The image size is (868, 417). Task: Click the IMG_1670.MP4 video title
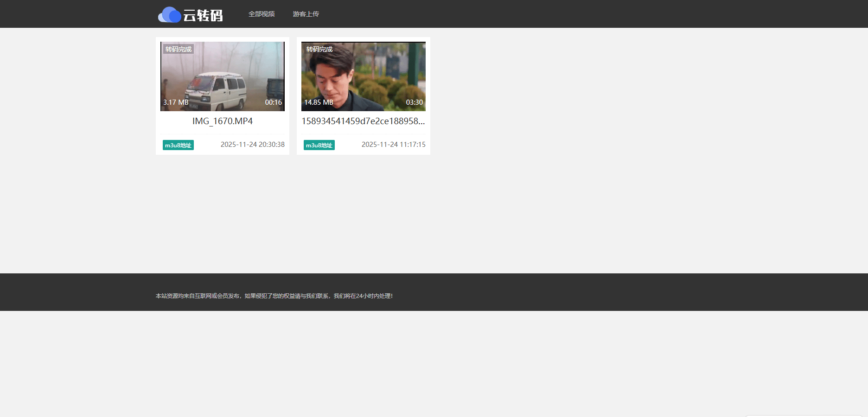pos(223,121)
